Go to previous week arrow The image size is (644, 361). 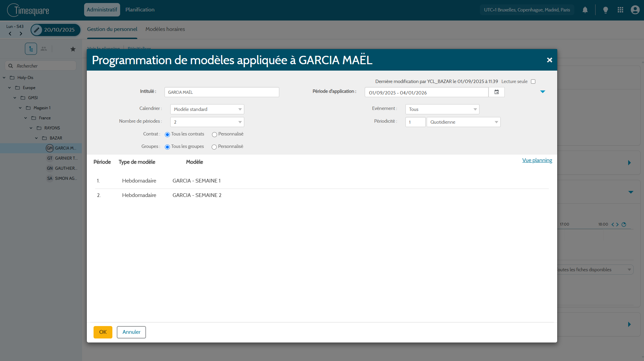(10, 34)
